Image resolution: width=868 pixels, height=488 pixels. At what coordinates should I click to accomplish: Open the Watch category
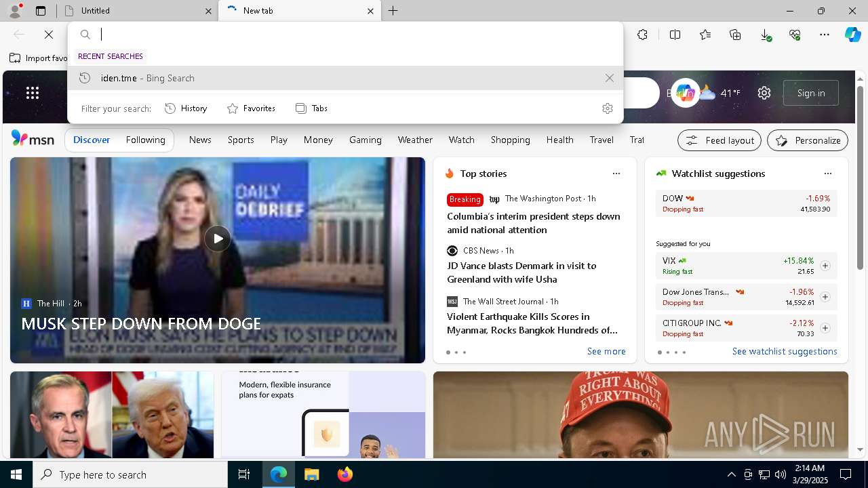tap(462, 140)
